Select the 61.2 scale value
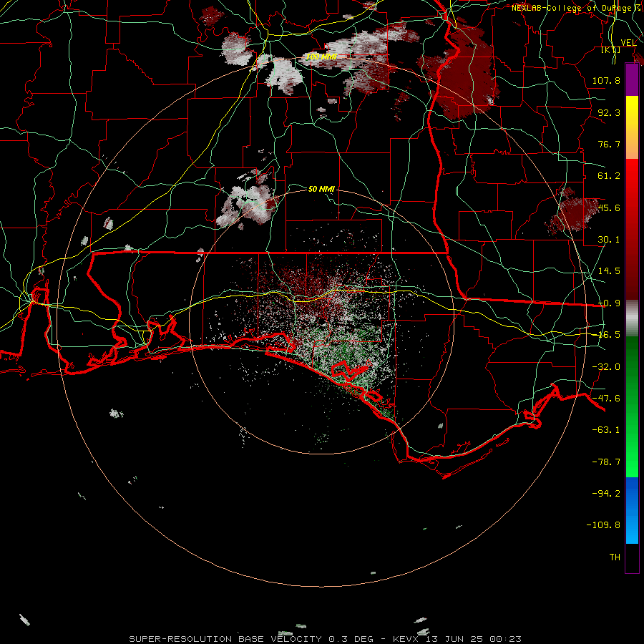The height and width of the screenshot is (644, 644). point(609,176)
